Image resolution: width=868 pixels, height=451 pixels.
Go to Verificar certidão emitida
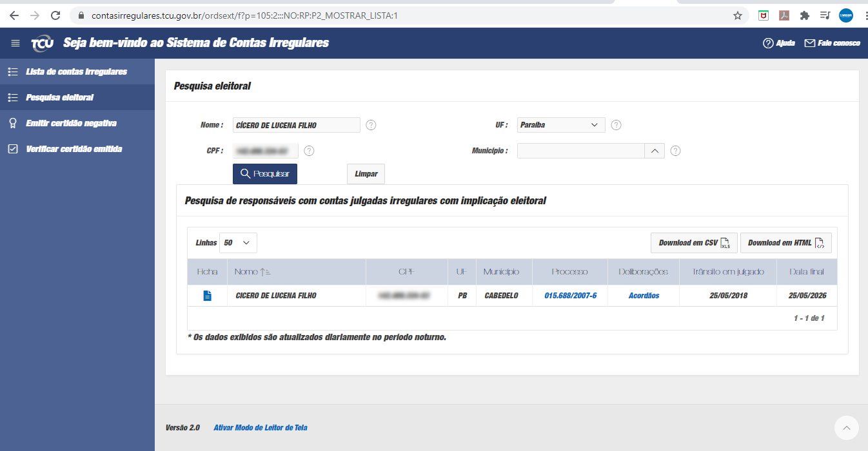[74, 149]
